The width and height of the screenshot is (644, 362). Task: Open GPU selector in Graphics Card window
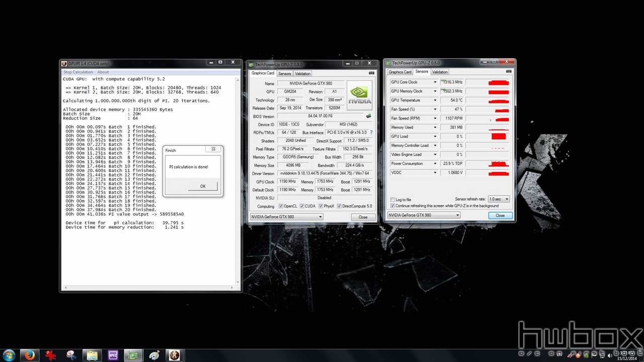point(286,217)
